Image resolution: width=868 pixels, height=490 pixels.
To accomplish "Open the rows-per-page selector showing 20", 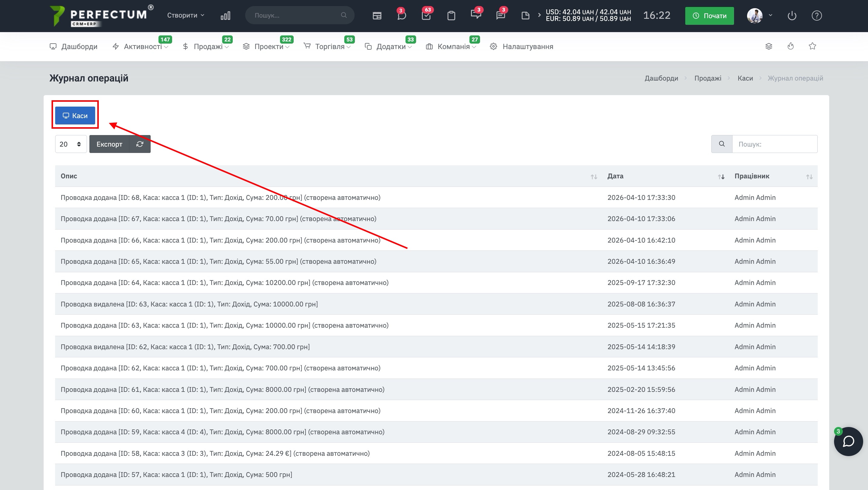I will (71, 144).
